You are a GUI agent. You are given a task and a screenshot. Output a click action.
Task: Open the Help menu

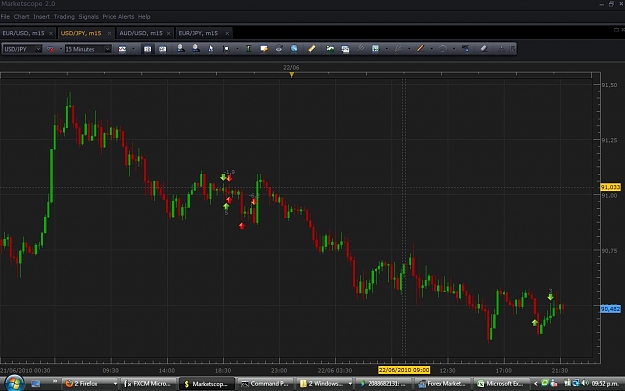(144, 17)
